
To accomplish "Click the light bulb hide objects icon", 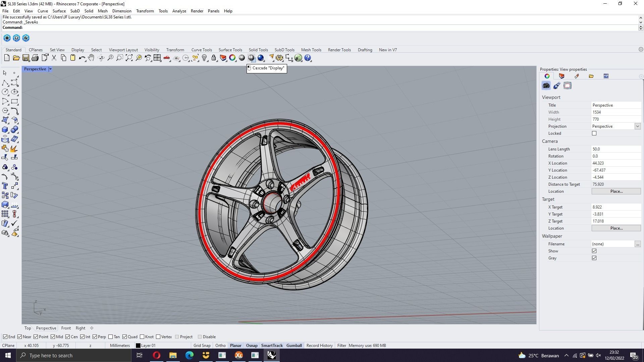I will 204,58.
